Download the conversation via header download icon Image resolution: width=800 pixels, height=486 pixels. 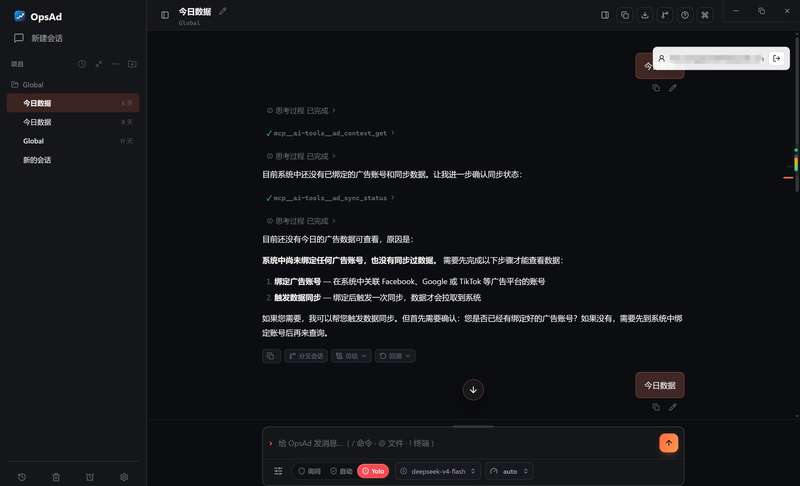click(644, 15)
